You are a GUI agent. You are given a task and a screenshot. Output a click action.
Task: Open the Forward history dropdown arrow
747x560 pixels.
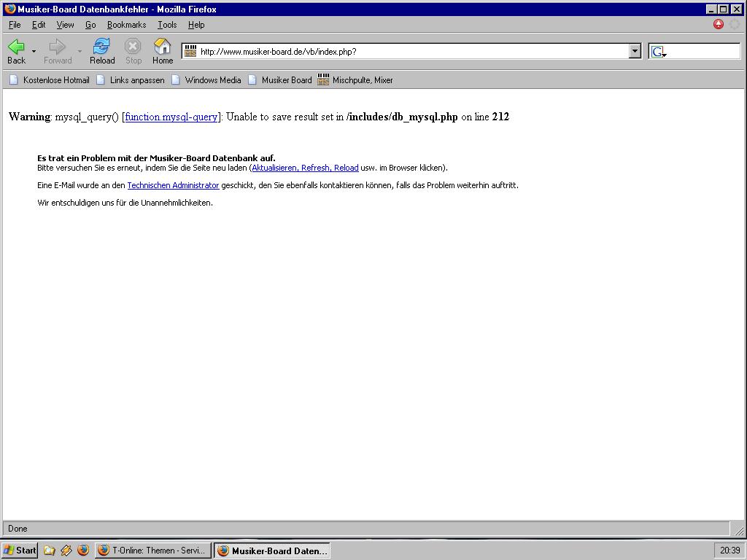tap(80, 51)
